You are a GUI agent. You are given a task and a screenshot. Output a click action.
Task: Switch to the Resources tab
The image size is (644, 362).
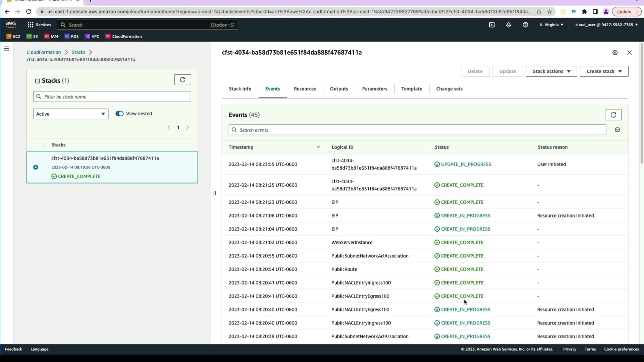(x=305, y=89)
